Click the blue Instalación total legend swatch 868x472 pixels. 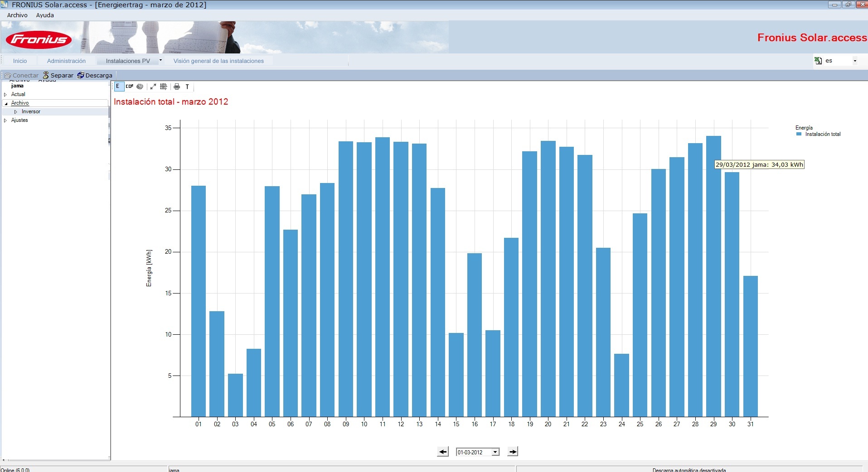click(x=799, y=134)
